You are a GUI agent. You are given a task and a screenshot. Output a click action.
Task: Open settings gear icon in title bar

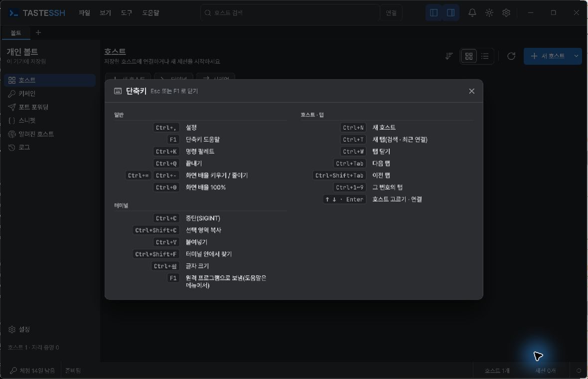[506, 13]
